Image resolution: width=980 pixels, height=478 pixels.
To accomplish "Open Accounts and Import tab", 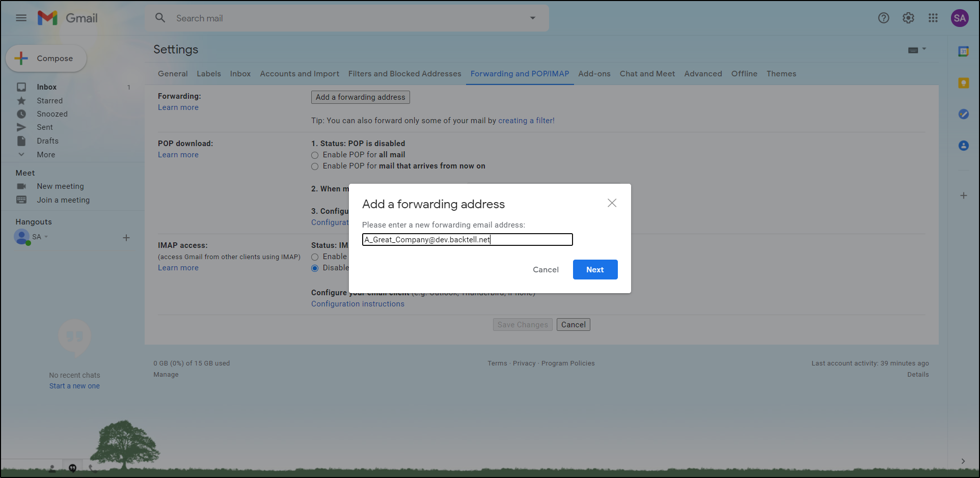I will pos(300,74).
